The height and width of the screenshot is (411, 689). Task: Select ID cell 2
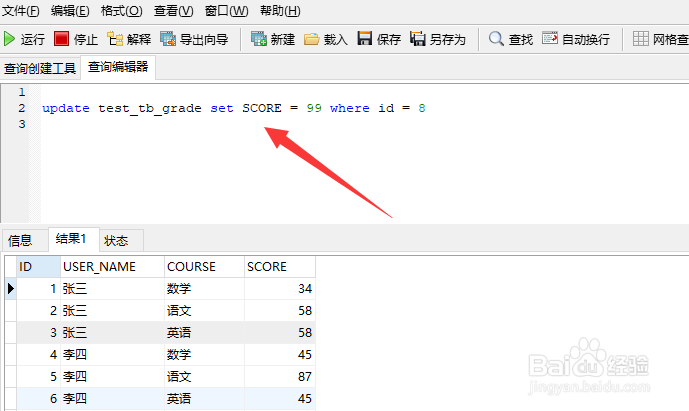[39, 310]
